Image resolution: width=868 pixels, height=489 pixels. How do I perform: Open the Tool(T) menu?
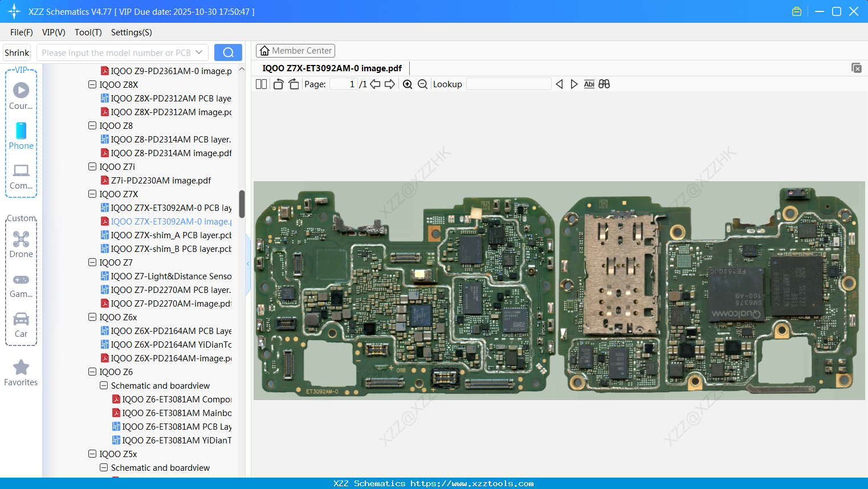(x=88, y=32)
